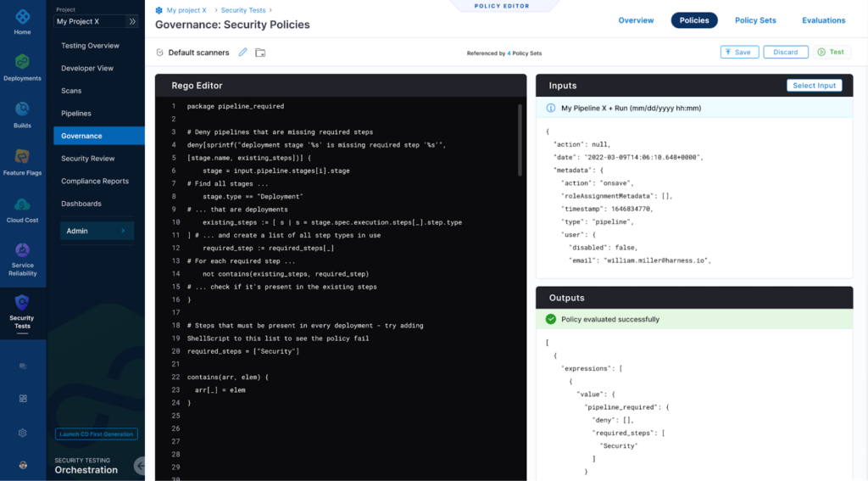Click the email value in Inputs JSON
868x481 pixels.
click(657, 260)
